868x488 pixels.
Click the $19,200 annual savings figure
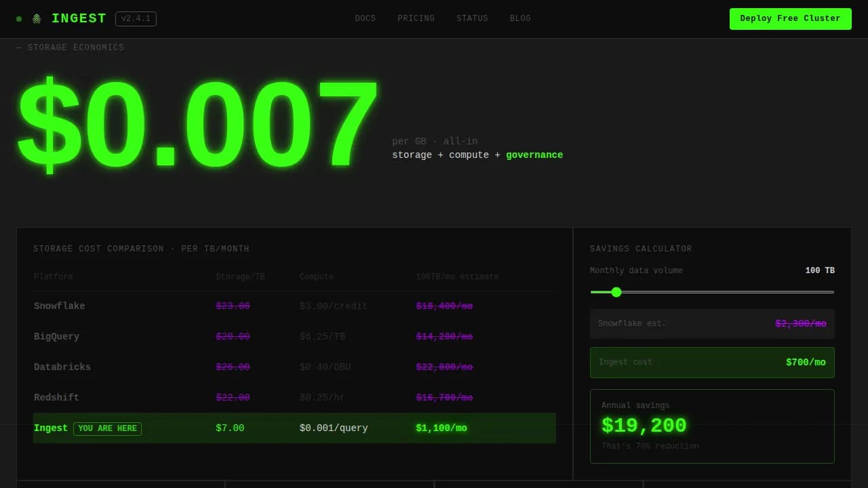point(644,426)
